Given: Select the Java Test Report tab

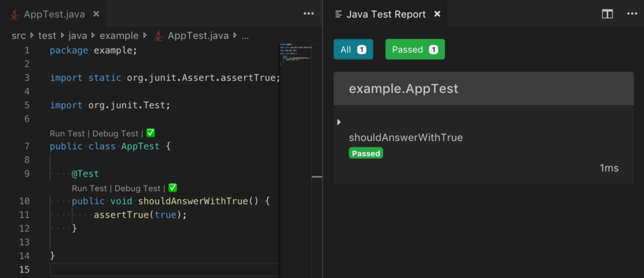Looking at the screenshot, I should (386, 14).
